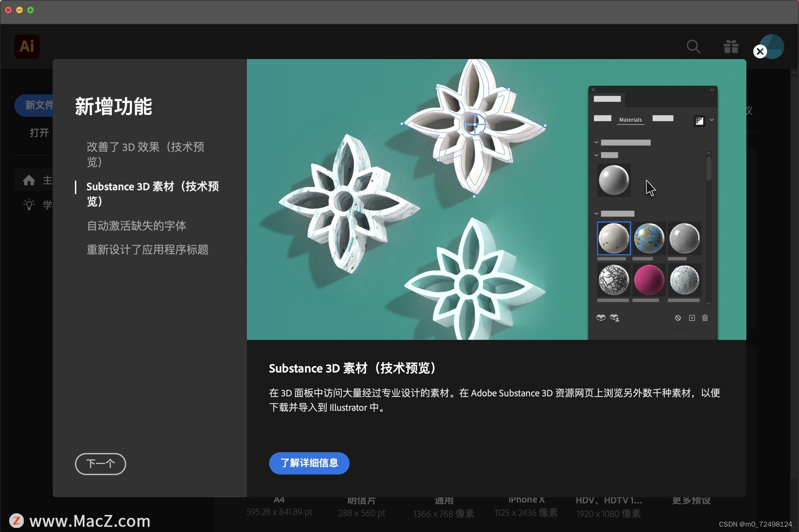Choose the 明信片 288 x 560 pt preset
The height and width of the screenshot is (532, 799).
[x=362, y=507]
